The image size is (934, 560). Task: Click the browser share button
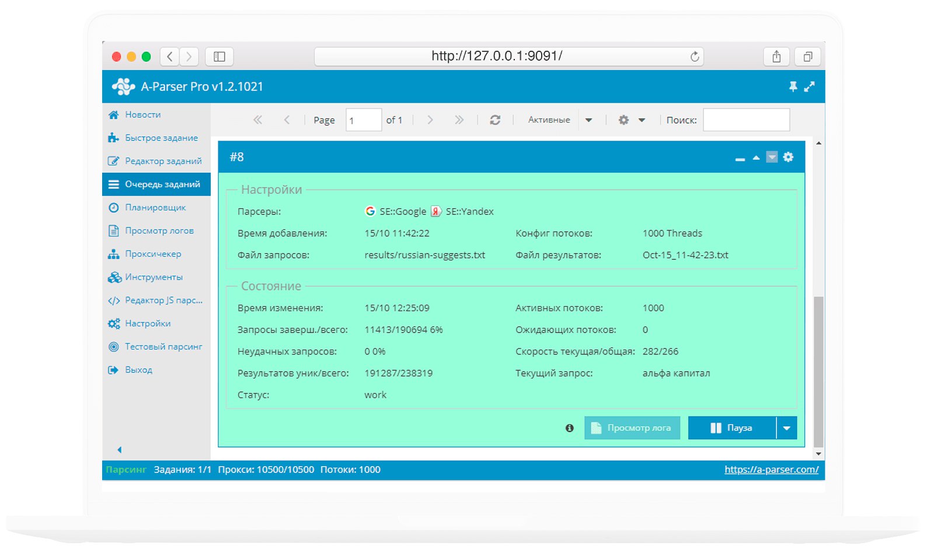(776, 57)
